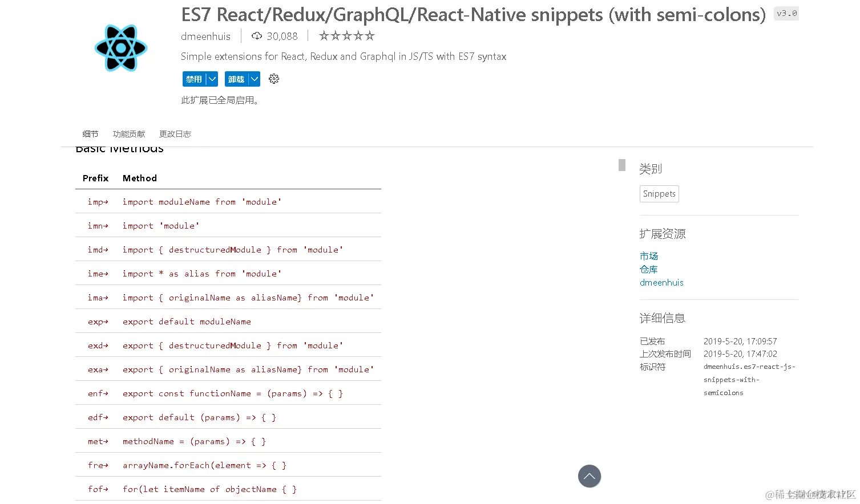
Task: Click the Method column header
Action: (140, 178)
